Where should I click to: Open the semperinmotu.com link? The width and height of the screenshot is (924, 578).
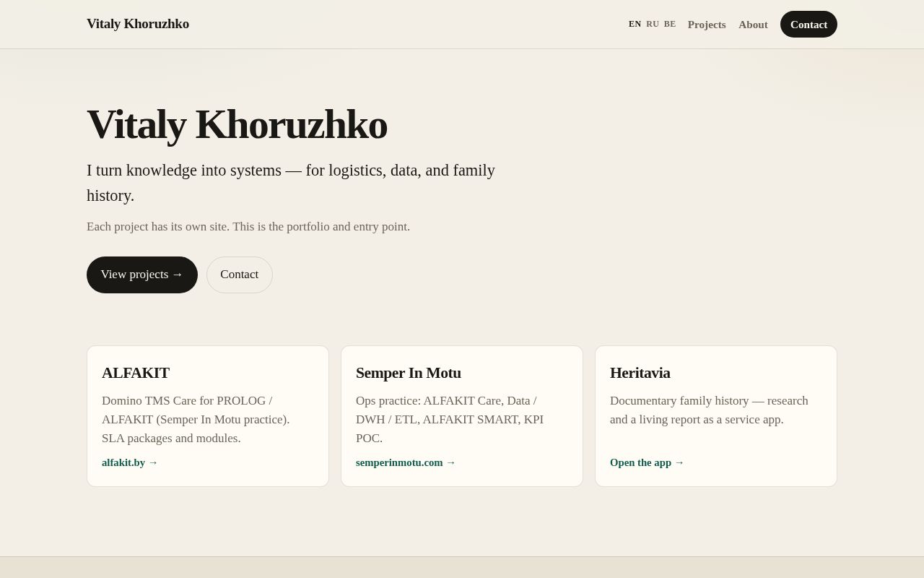pyautogui.click(x=406, y=462)
